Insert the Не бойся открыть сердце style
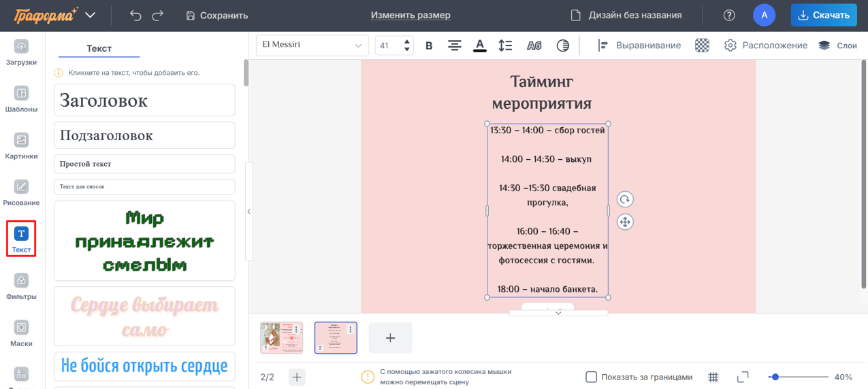 pyautogui.click(x=144, y=366)
